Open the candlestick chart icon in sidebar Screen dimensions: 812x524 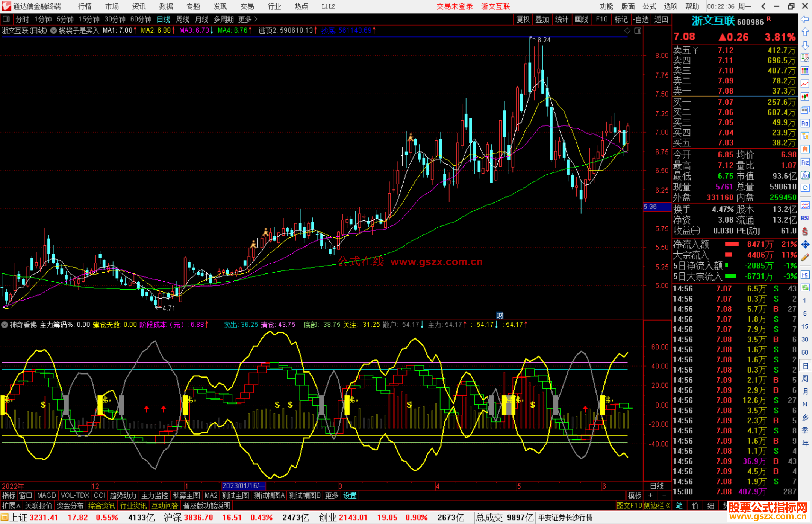pos(805,97)
